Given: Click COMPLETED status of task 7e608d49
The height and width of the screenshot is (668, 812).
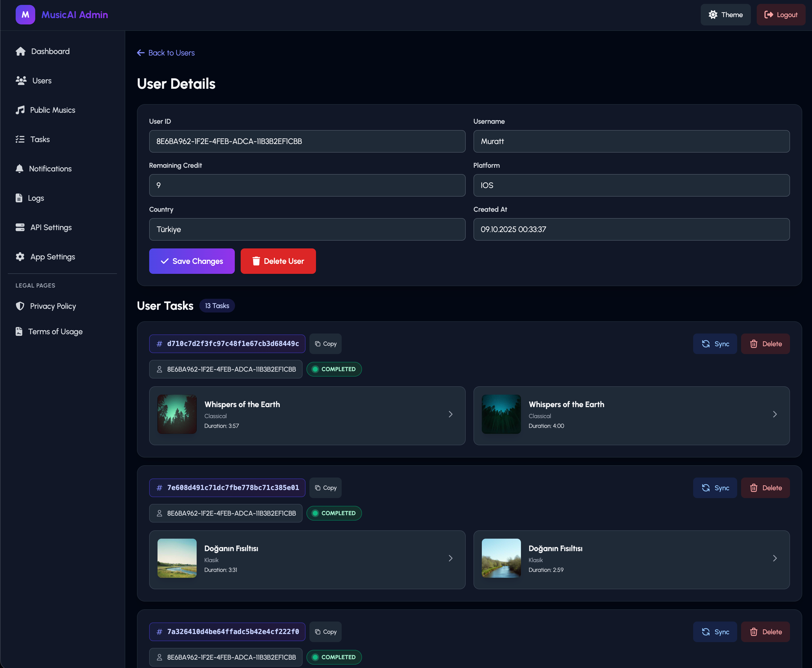Looking at the screenshot, I should click(334, 513).
